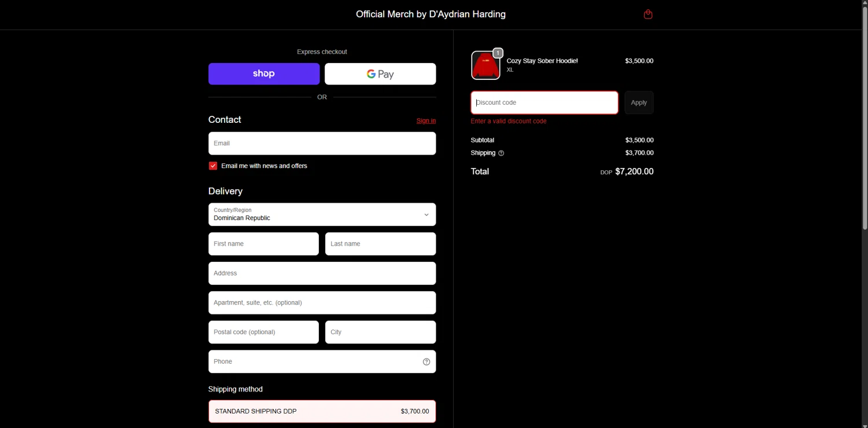Click the Email input field
The height and width of the screenshot is (428, 868).
click(x=322, y=144)
